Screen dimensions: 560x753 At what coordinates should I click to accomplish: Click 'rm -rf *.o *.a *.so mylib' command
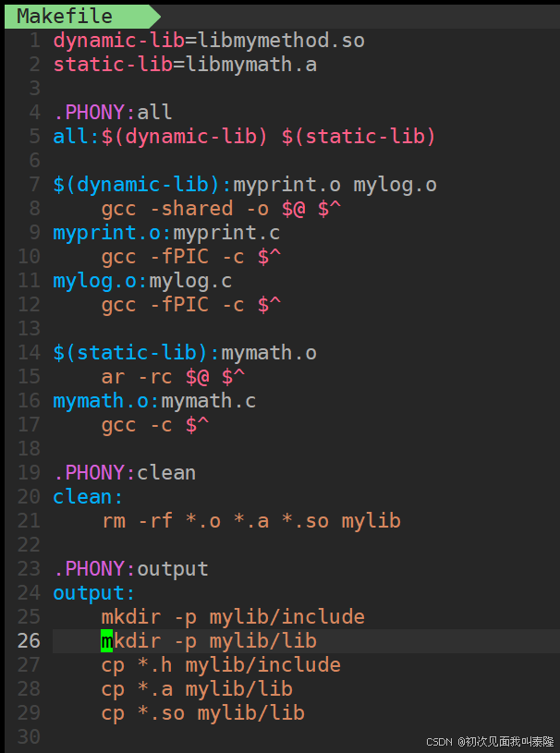click(250, 521)
